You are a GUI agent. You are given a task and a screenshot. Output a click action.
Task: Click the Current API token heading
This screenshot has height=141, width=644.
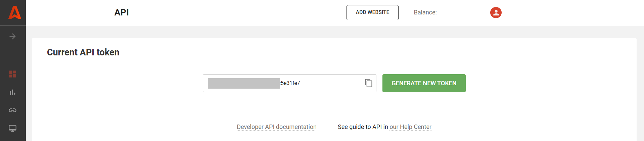(83, 52)
